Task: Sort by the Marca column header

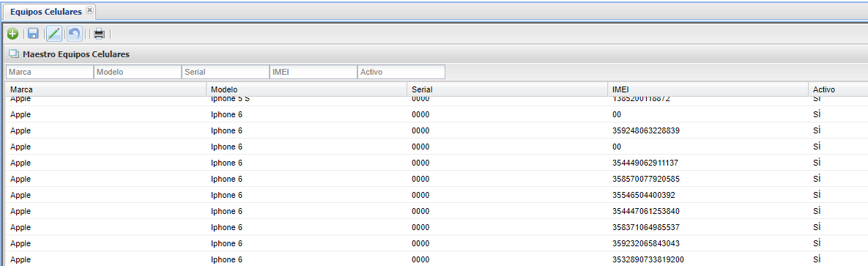Action: coord(105,89)
